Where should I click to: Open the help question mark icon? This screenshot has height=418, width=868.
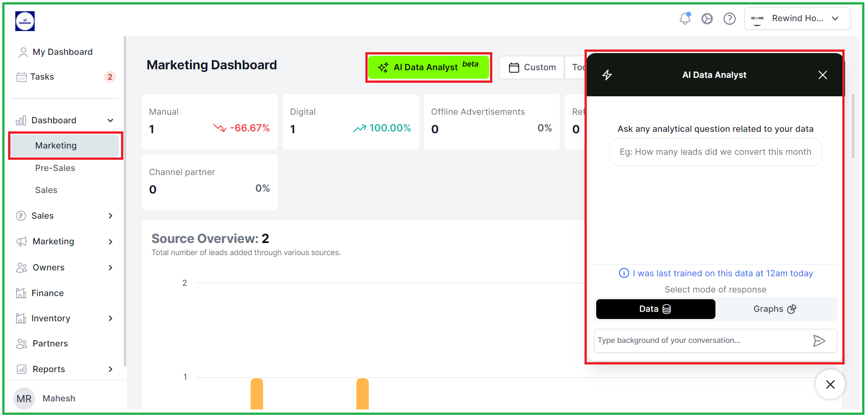point(729,18)
